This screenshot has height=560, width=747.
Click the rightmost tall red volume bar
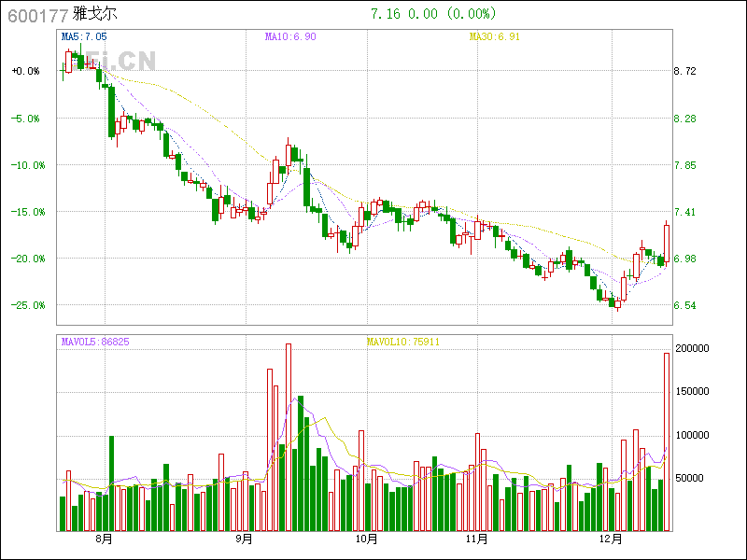(x=667, y=441)
